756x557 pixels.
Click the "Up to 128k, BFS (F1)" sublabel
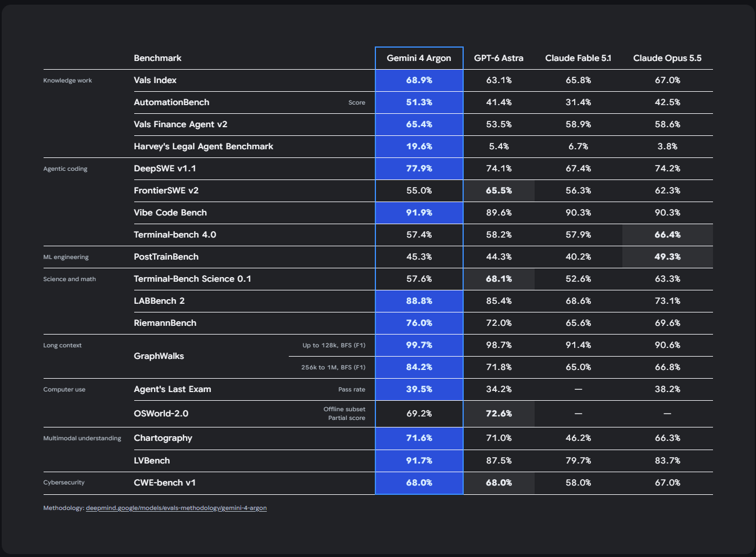334,345
